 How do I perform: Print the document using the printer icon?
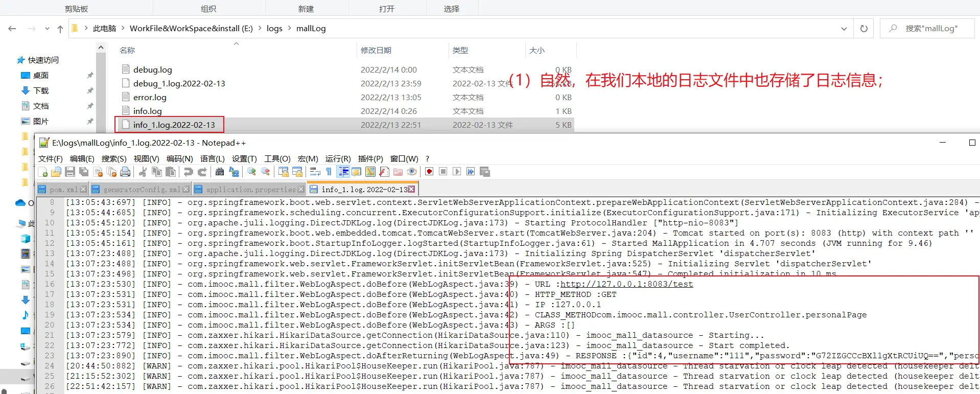[x=125, y=172]
